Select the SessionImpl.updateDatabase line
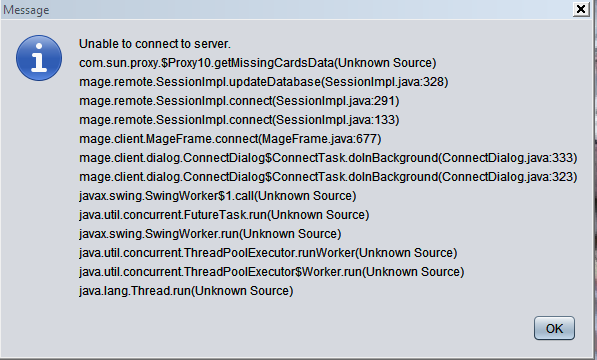The height and width of the screenshot is (360, 597). tap(263, 82)
